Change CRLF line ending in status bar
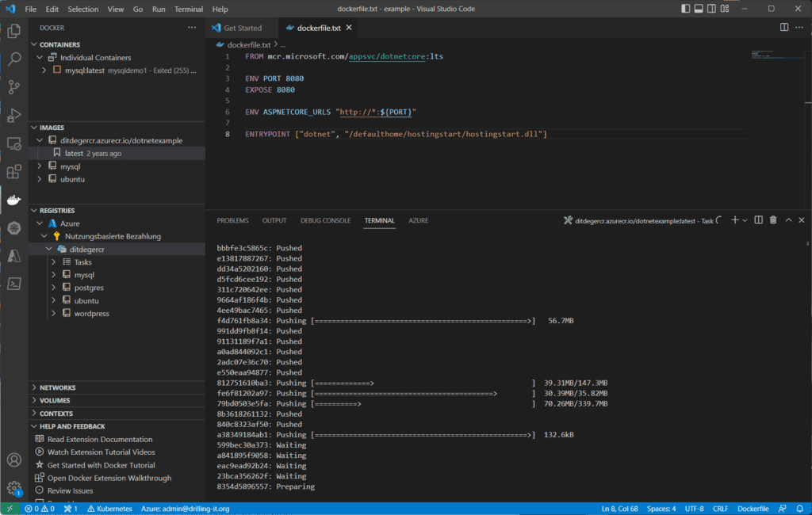Viewport: 812px width, 515px height. click(720, 509)
